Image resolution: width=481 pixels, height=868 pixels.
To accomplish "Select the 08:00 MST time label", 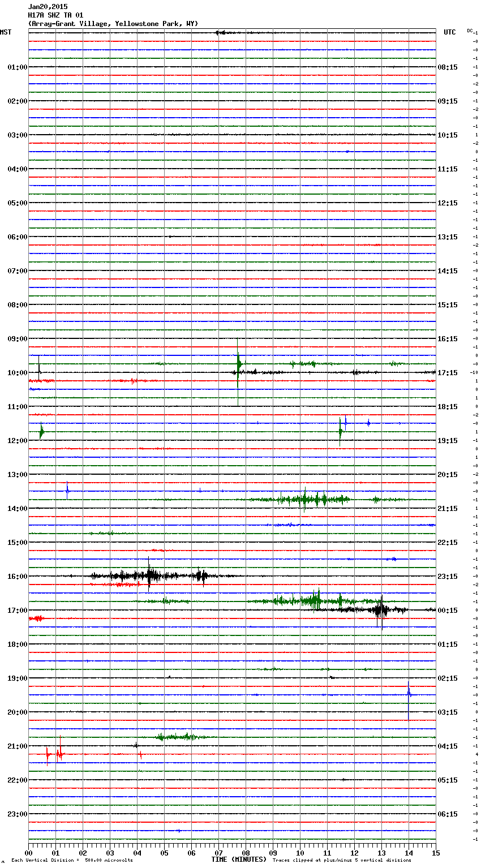I will (17, 305).
